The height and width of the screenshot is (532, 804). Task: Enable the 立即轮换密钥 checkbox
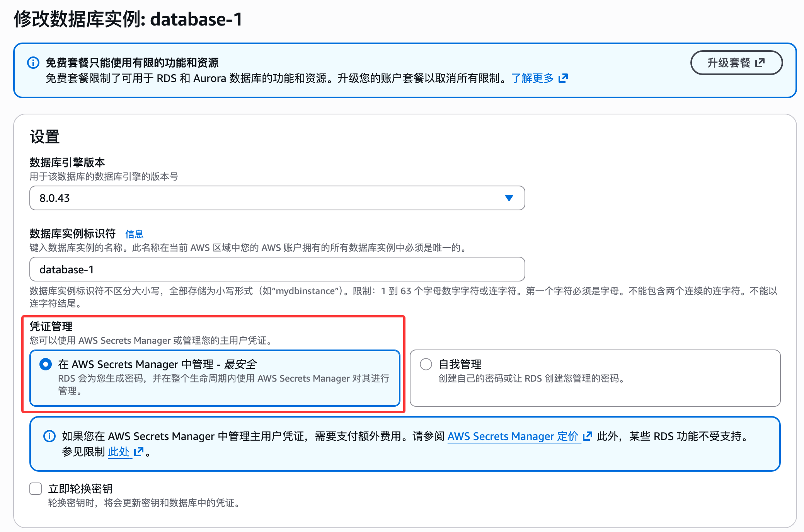(x=35, y=489)
